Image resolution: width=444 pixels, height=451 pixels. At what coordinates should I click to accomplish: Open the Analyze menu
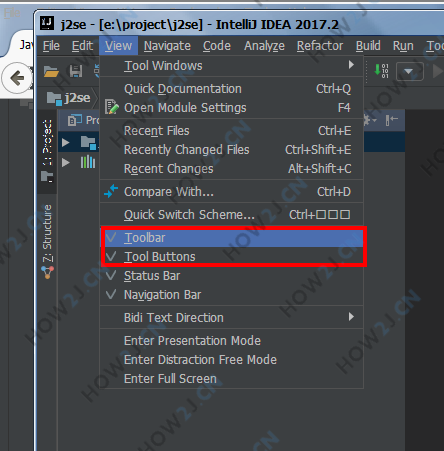pos(264,46)
